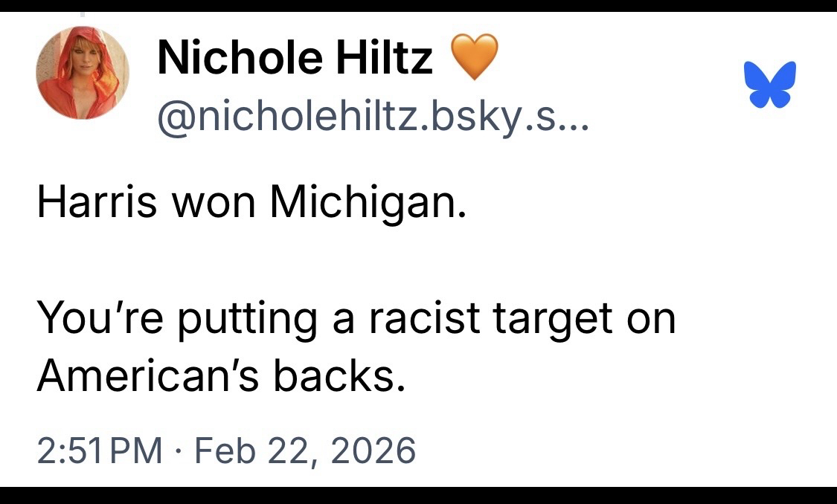Click the year 2026 in the date

click(373, 450)
